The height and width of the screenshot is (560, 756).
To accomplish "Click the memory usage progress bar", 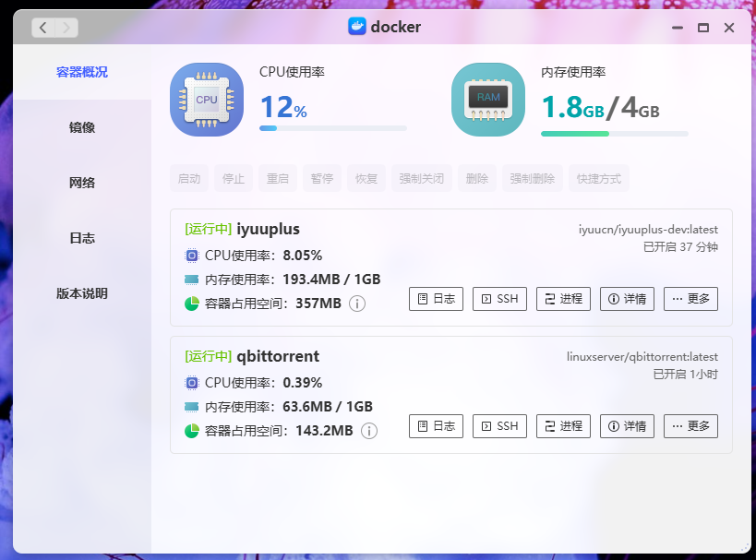I will [614, 134].
